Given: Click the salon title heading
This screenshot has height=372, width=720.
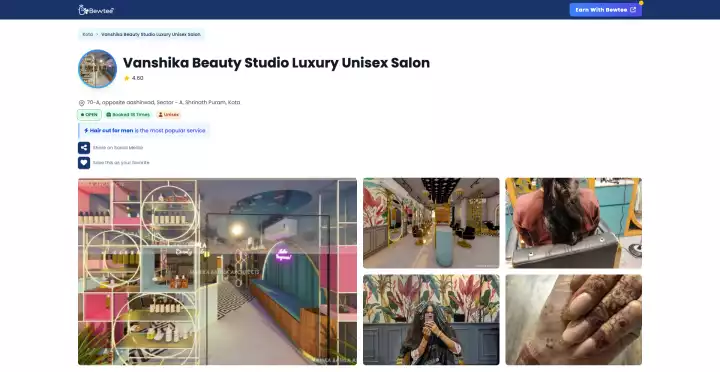Looking at the screenshot, I should coord(276,63).
